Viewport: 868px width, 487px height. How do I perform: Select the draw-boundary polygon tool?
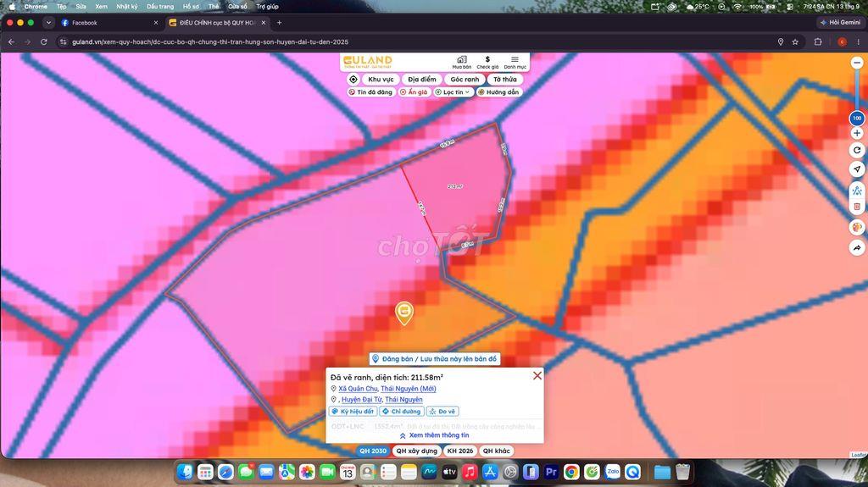click(x=857, y=191)
